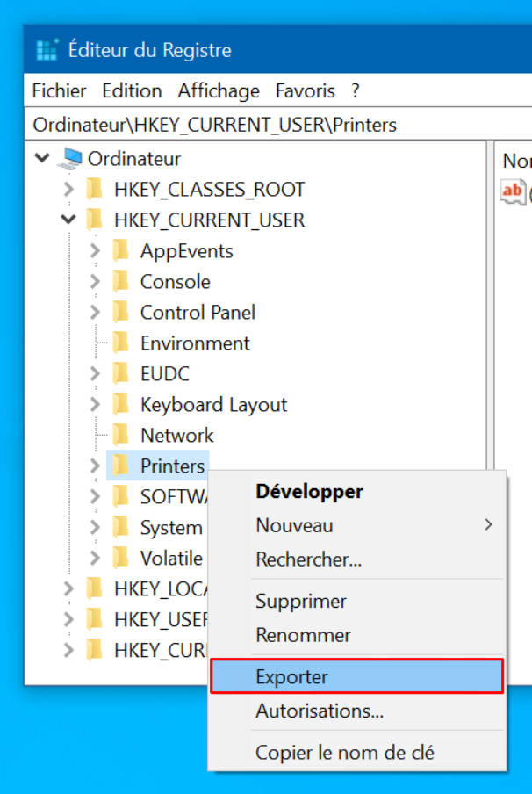Screen dimensions: 532x794
Task: Click the Environment folder icon
Action: tap(121, 343)
